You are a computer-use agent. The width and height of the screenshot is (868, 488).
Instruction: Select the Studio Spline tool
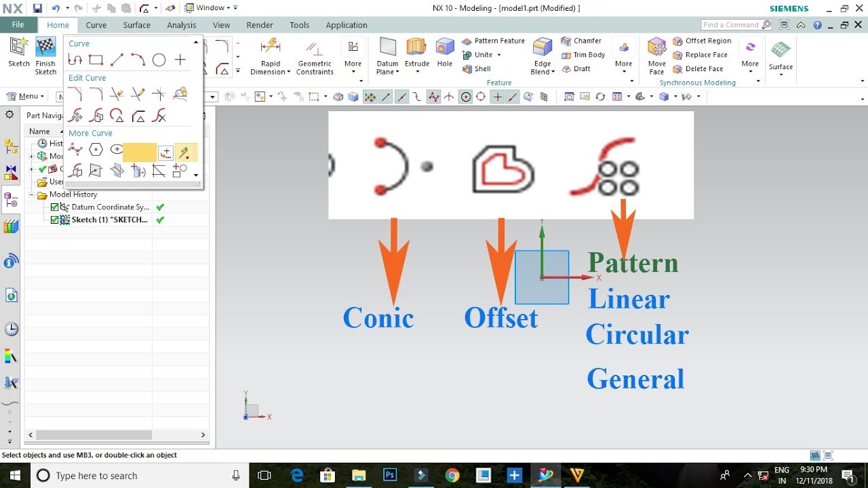75,150
